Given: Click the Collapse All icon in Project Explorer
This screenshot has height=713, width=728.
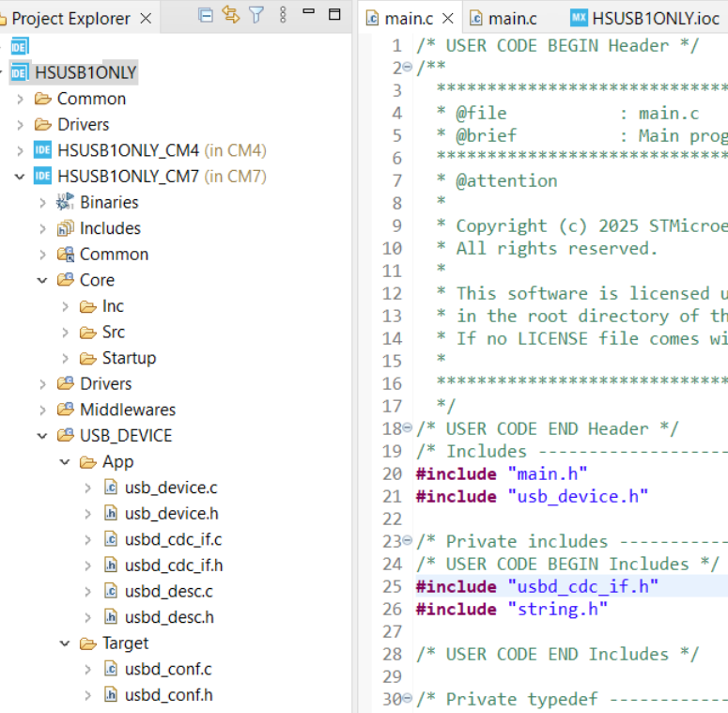Looking at the screenshot, I should (205, 15).
